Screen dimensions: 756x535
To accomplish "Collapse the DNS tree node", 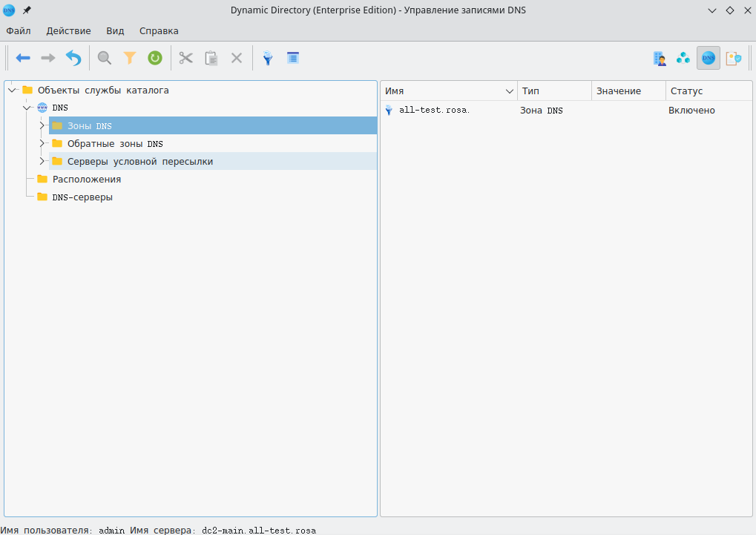I will pos(27,108).
